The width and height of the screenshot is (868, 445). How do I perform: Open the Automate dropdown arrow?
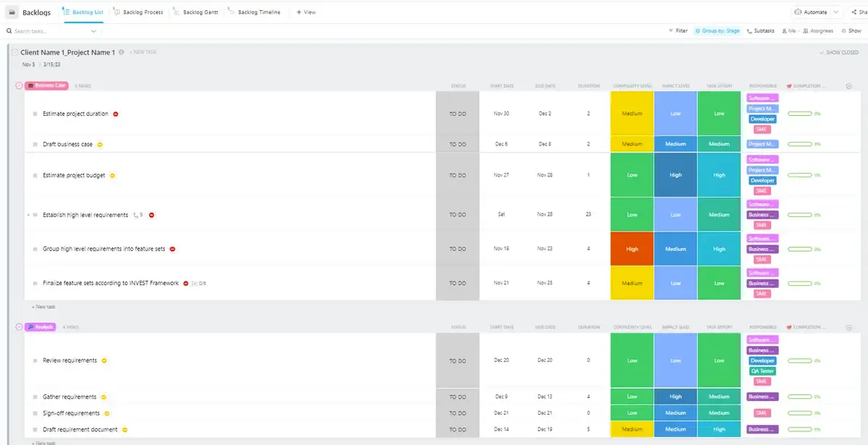(x=837, y=12)
